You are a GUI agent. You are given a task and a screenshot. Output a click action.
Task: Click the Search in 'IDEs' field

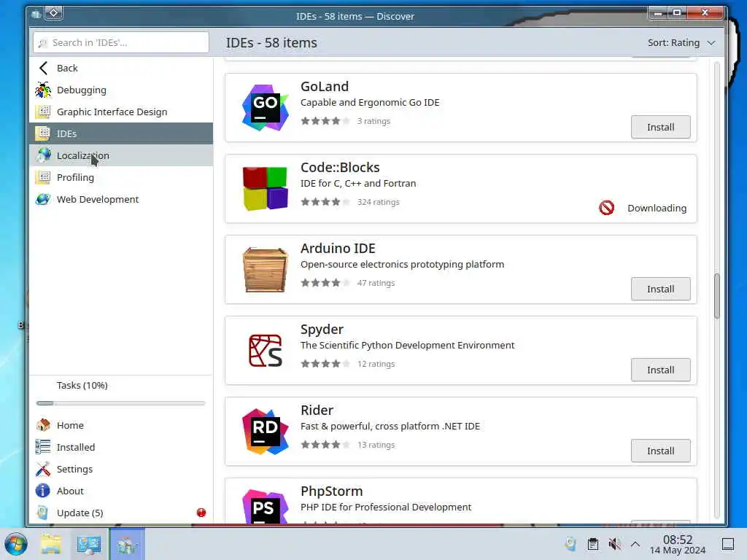pyautogui.click(x=121, y=43)
